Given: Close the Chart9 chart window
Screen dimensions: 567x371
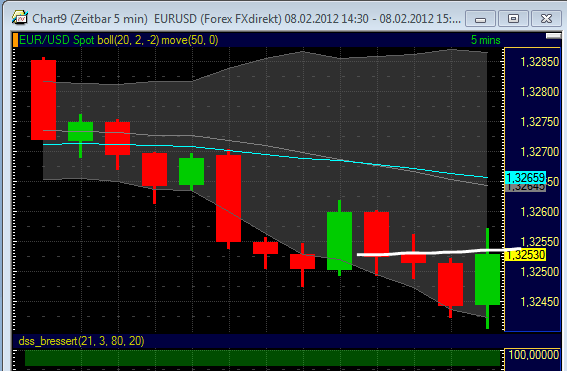Looking at the screenshot, I should (546, 18).
